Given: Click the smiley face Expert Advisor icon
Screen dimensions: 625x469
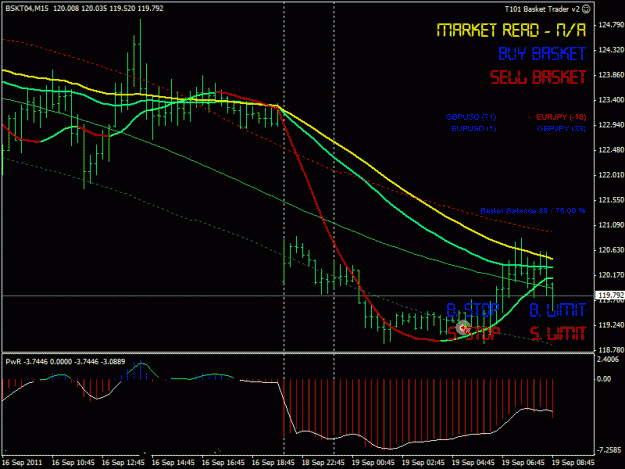Looking at the screenshot, I should (x=586, y=9).
